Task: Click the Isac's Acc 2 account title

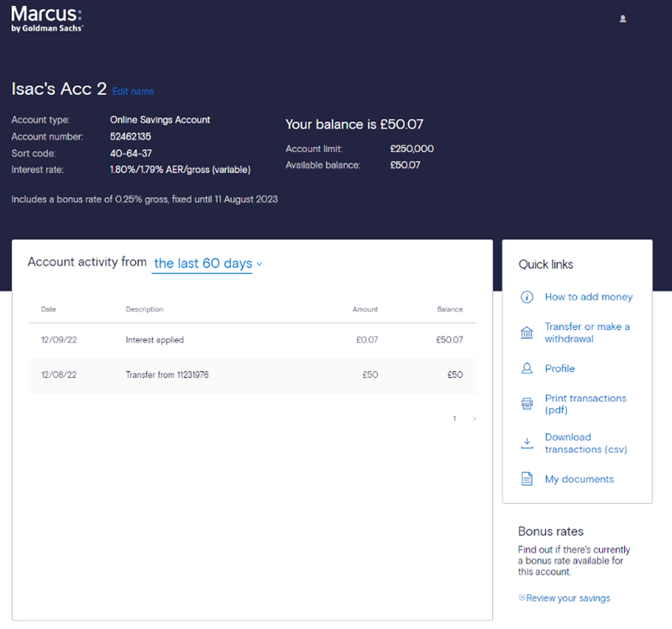Action: (58, 88)
